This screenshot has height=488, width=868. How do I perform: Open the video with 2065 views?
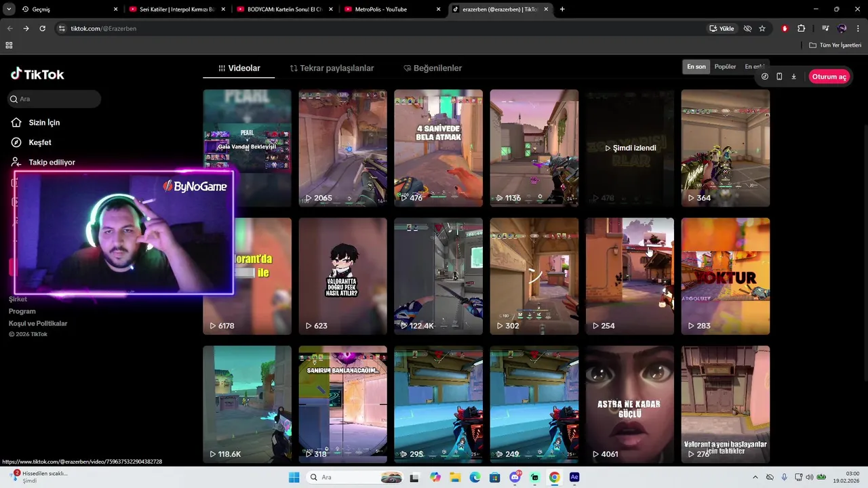[342, 148]
